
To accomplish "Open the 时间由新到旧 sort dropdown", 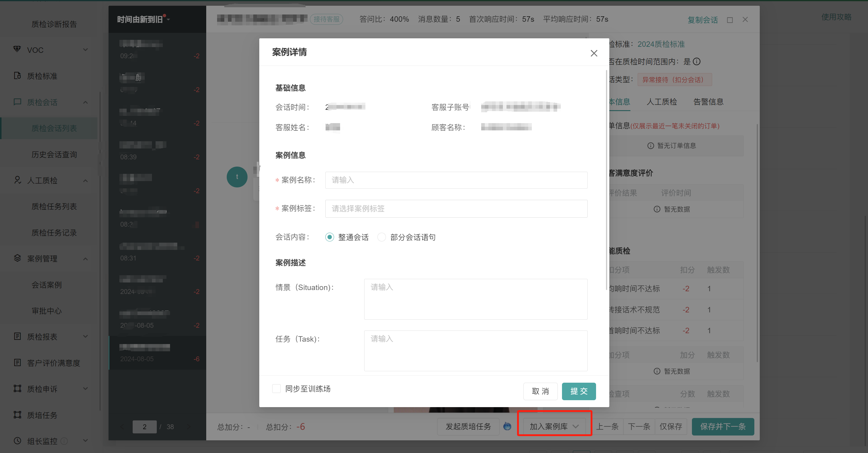I will (143, 20).
